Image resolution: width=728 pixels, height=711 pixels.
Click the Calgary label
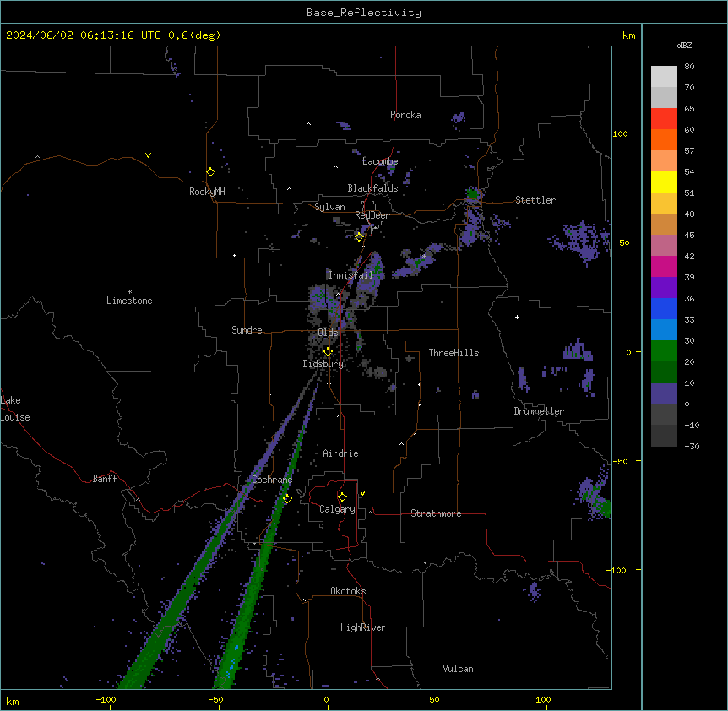(337, 509)
